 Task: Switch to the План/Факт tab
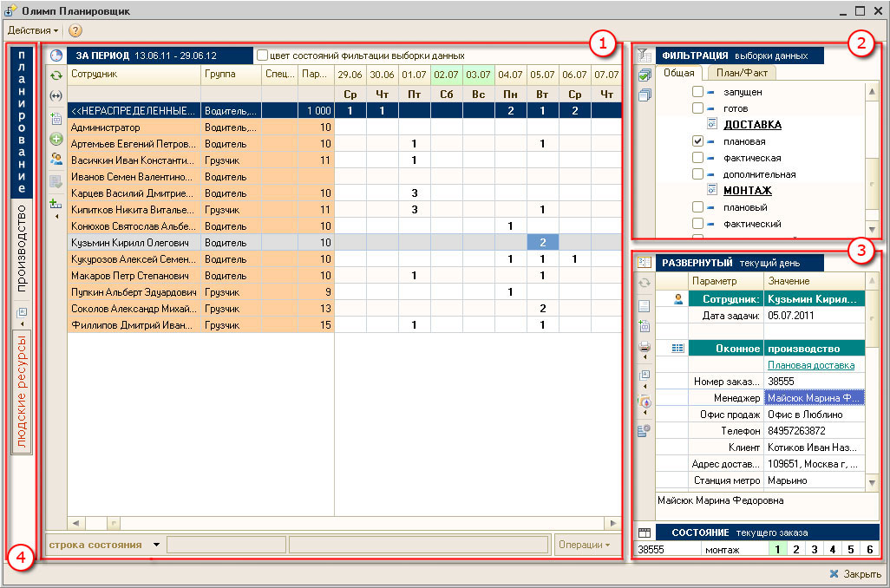(x=742, y=74)
